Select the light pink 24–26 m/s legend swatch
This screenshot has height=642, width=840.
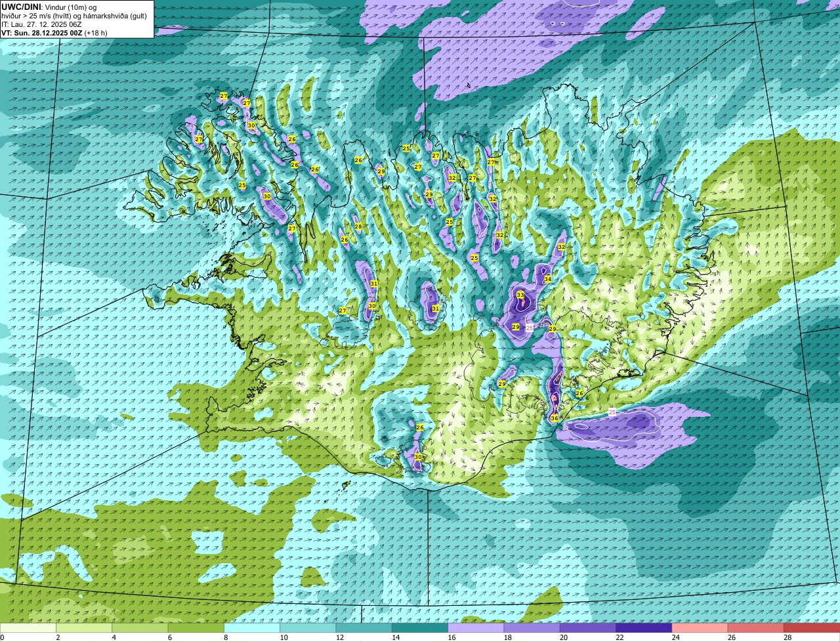(700, 628)
